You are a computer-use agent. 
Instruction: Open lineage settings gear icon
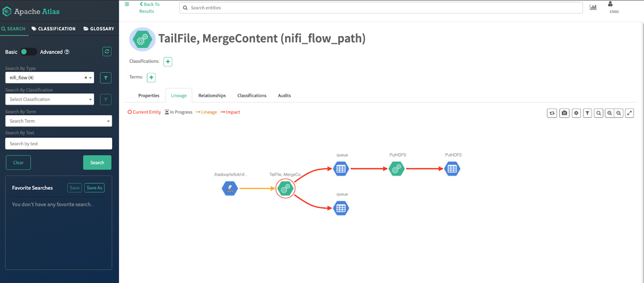click(x=576, y=113)
